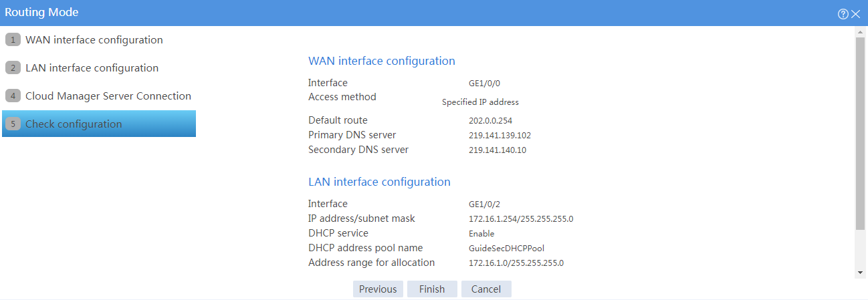Go to step 1 WAN interface configuration
Screen dimensions: 868x300
[x=99, y=40]
